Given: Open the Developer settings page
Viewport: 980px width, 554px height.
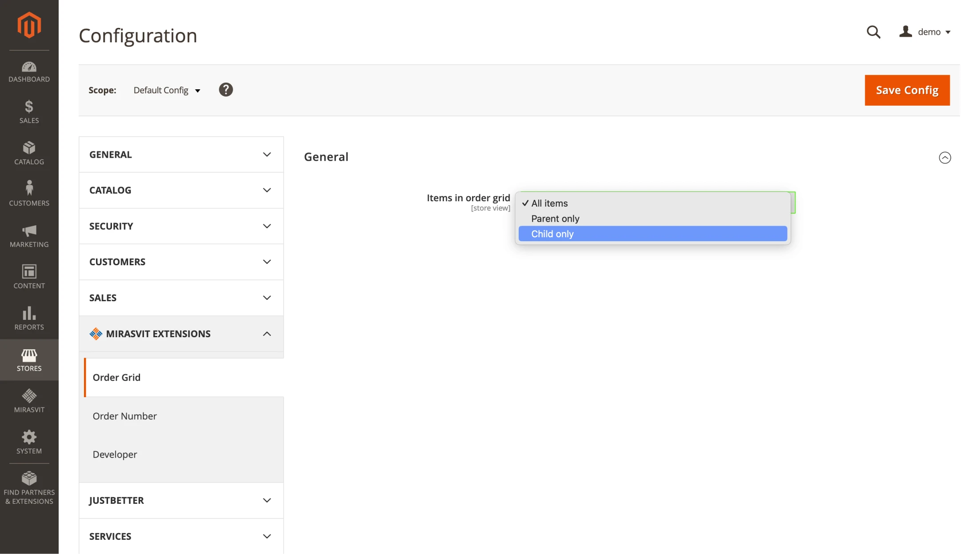Looking at the screenshot, I should point(115,454).
